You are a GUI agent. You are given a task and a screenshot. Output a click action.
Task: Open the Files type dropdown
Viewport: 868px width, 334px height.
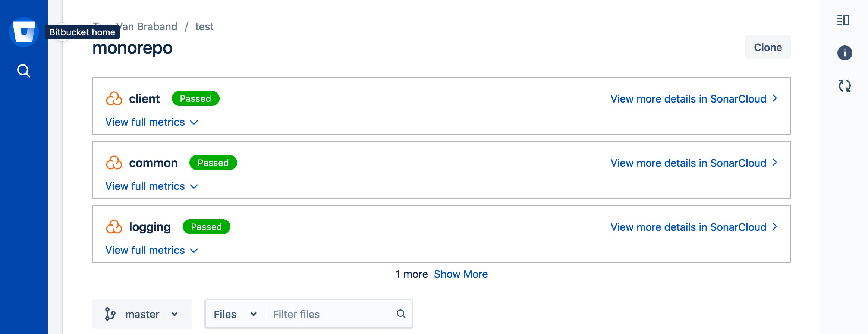tap(235, 314)
